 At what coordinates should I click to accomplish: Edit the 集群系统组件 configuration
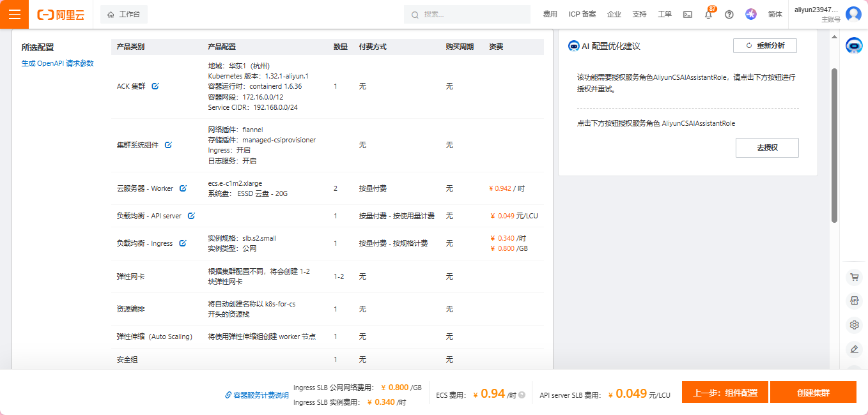click(x=168, y=145)
